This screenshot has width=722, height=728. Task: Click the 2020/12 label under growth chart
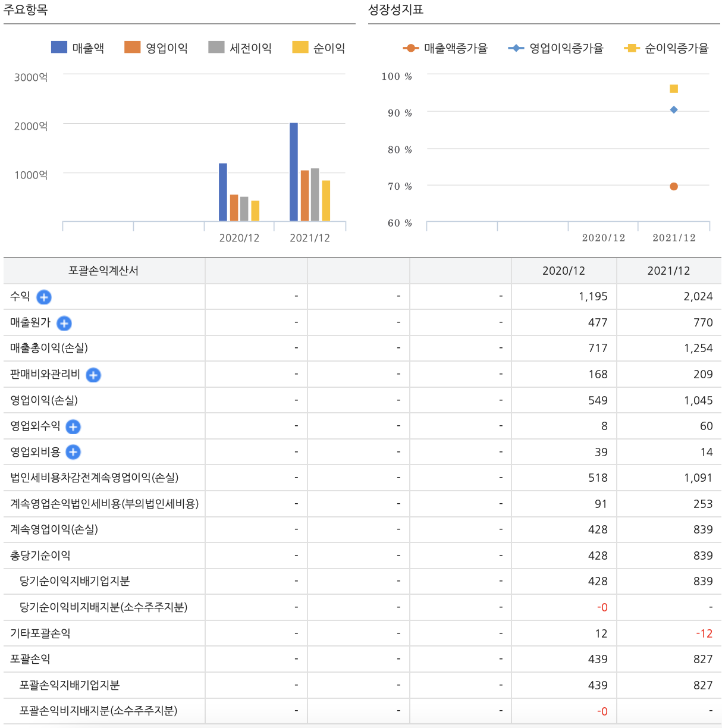pos(604,238)
